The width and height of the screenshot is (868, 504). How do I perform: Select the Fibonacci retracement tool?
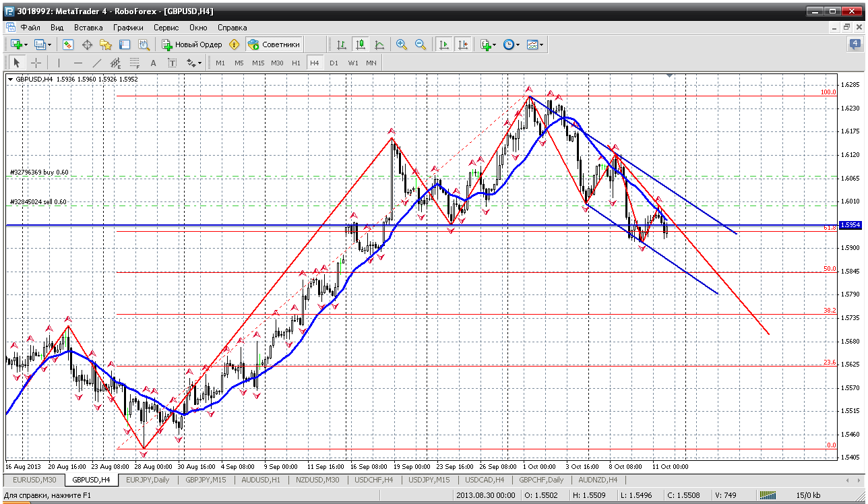134,63
